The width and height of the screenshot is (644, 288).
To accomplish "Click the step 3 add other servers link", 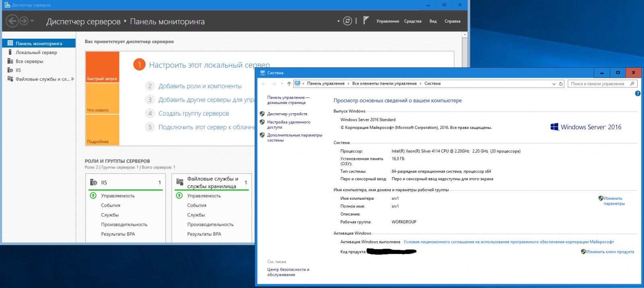I will point(206,100).
